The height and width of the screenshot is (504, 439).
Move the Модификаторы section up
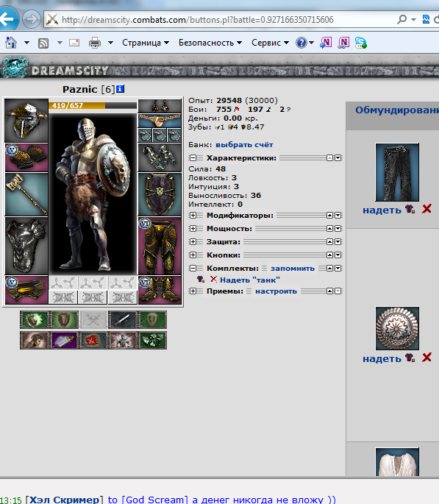(x=330, y=215)
